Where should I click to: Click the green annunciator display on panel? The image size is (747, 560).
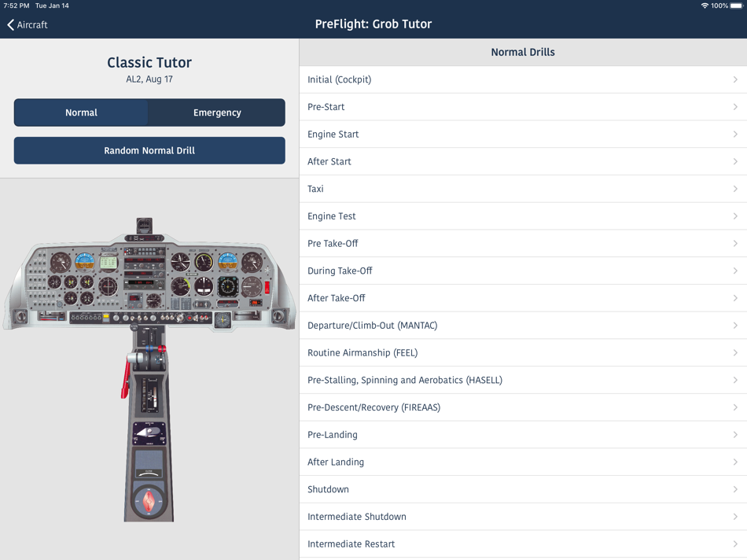[x=109, y=263]
